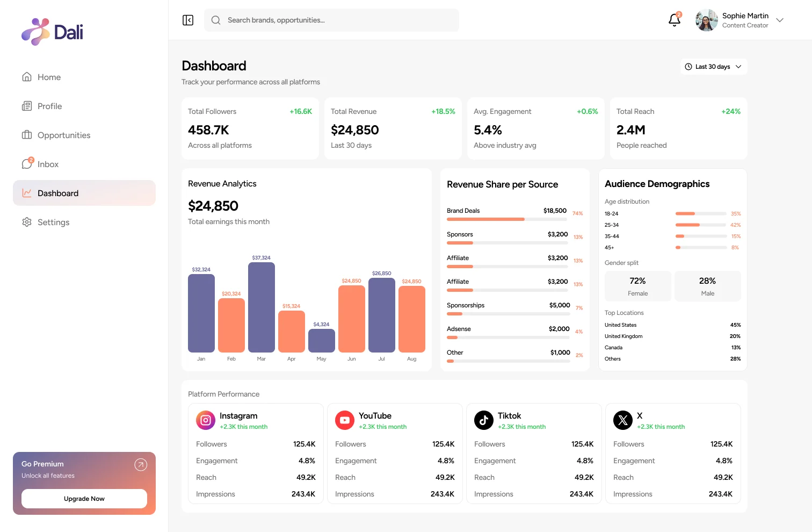812x532 pixels.
Task: Go to the Home page
Action: [49, 77]
